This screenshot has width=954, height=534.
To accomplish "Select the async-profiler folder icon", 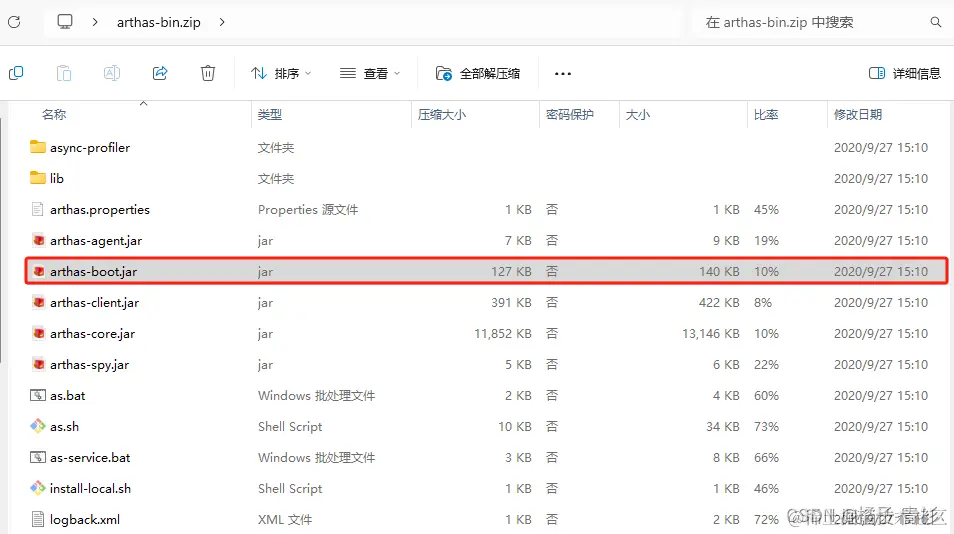I will [x=38, y=147].
